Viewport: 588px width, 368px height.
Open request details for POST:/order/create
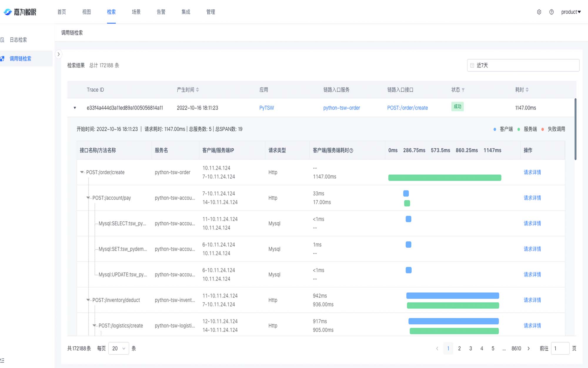(x=532, y=172)
